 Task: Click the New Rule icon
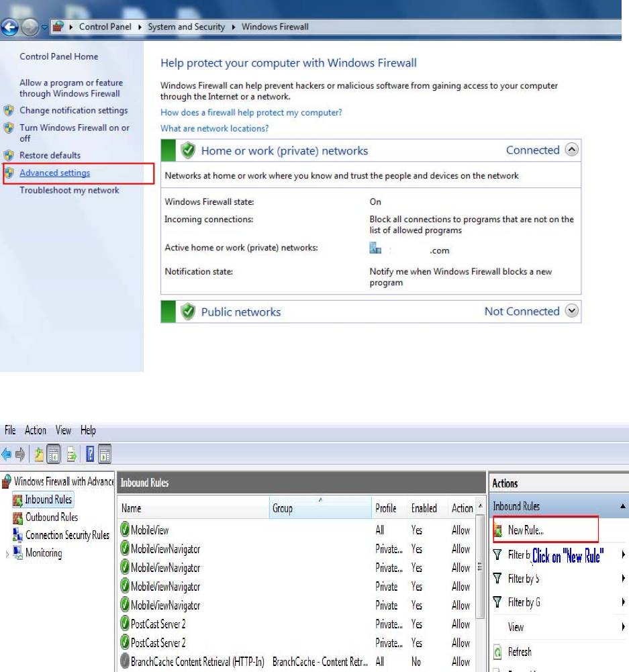coord(498,530)
